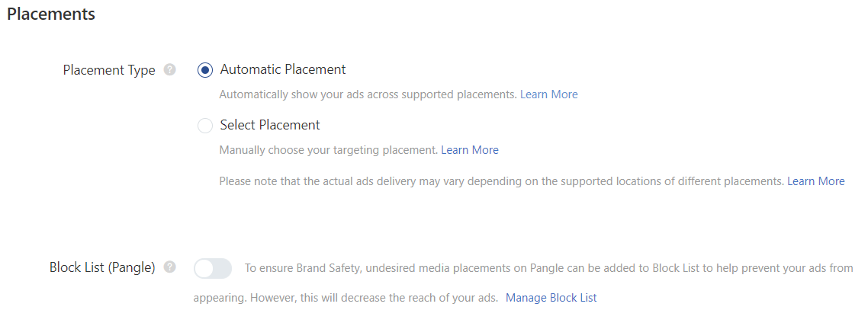Choose the Select Placement radio button

(x=204, y=126)
